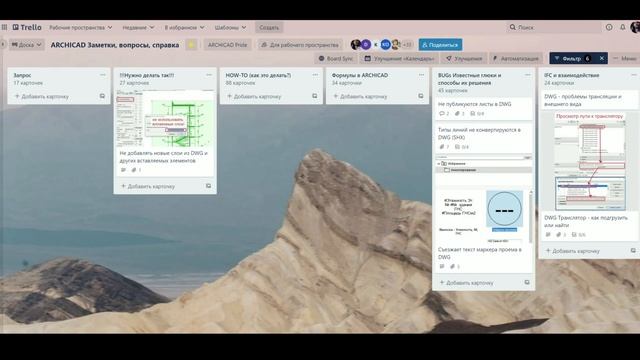
Task: Create from template in the BUGs list
Action: (x=527, y=282)
